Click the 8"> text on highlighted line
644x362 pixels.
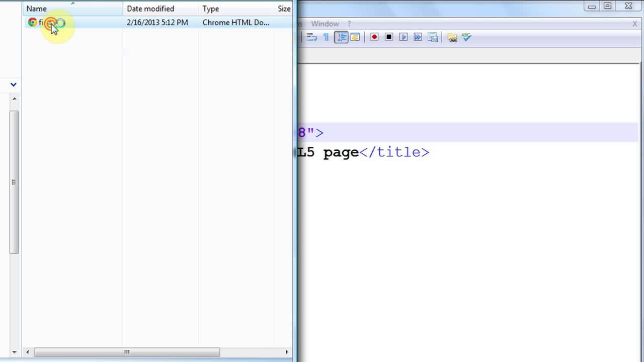click(x=310, y=133)
